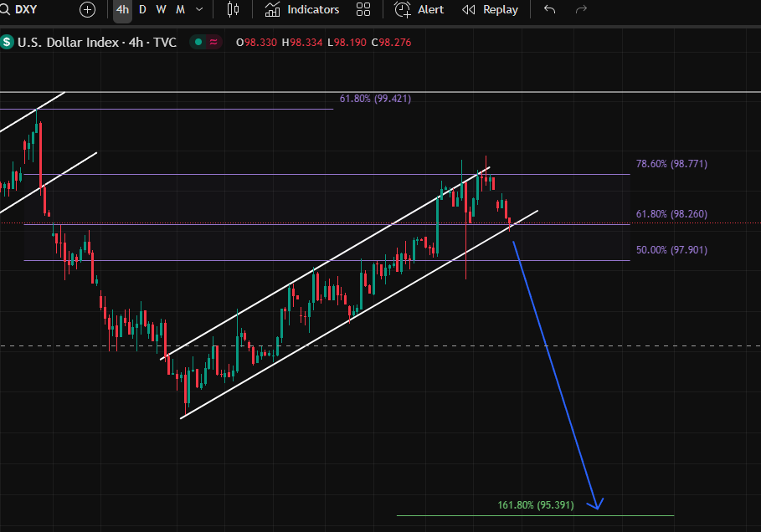The image size is (761, 532).
Task: Open the Indicators dialog
Action: 302,10
